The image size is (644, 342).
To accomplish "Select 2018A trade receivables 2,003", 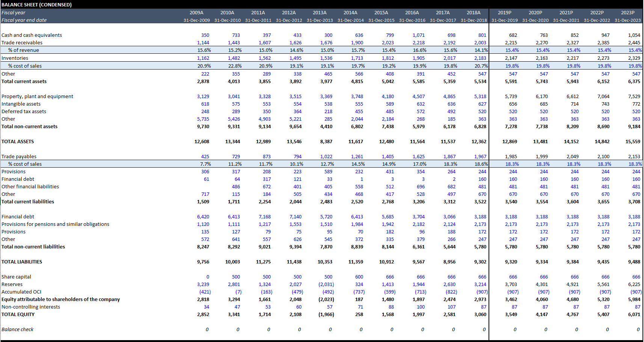I will click(480, 43).
